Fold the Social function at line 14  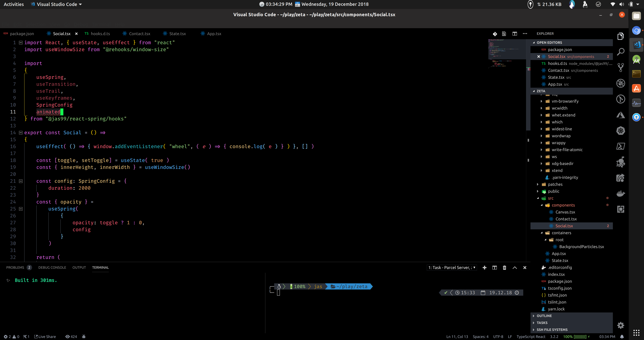tap(21, 133)
